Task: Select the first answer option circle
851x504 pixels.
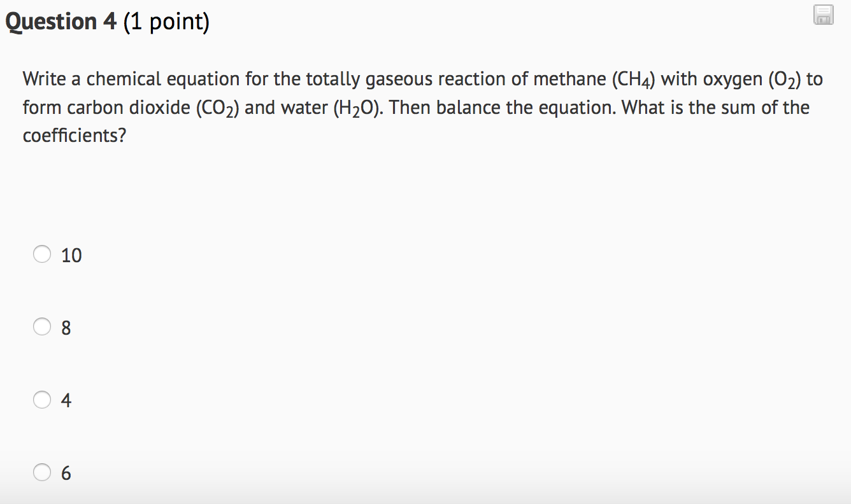Action: 41,253
